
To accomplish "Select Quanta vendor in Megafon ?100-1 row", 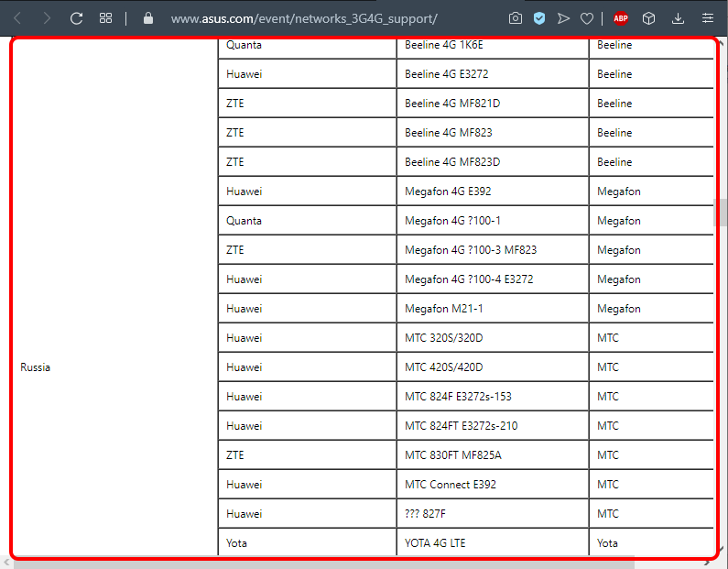I will tap(307, 220).
